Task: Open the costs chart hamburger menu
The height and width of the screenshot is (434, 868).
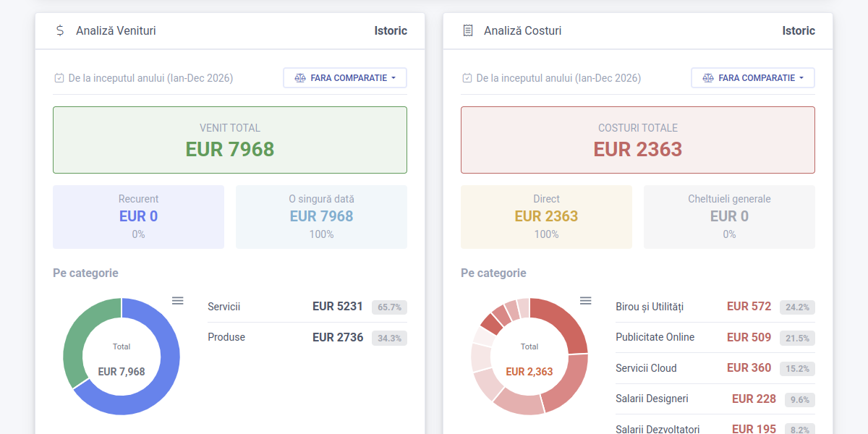Action: (585, 300)
